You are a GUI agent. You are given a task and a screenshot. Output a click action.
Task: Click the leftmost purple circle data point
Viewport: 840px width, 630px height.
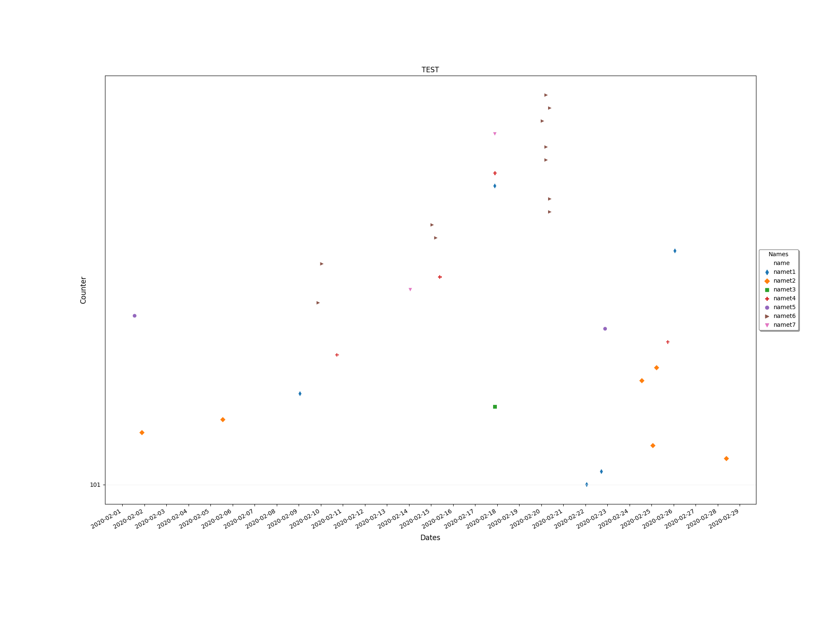click(134, 316)
